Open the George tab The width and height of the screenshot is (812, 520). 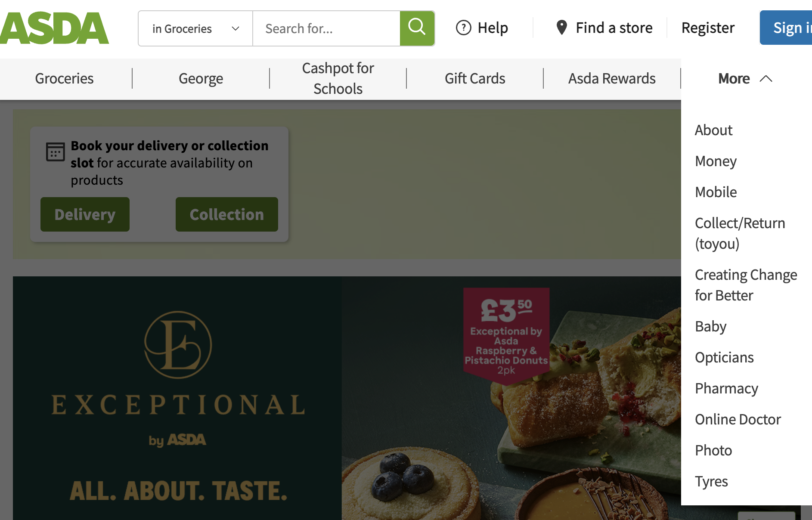(201, 79)
